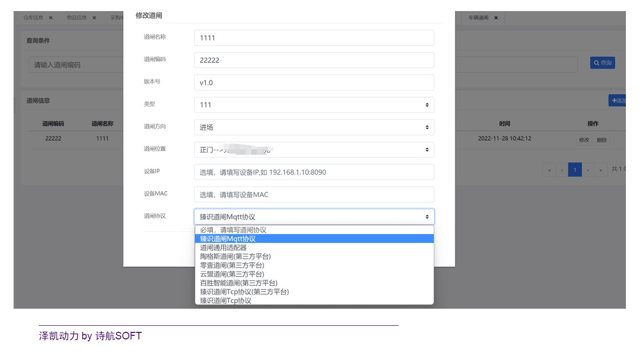Viewport: 644px width, 362px height.
Task: Open the 类型 dropdown showing 111
Action: click(x=314, y=105)
